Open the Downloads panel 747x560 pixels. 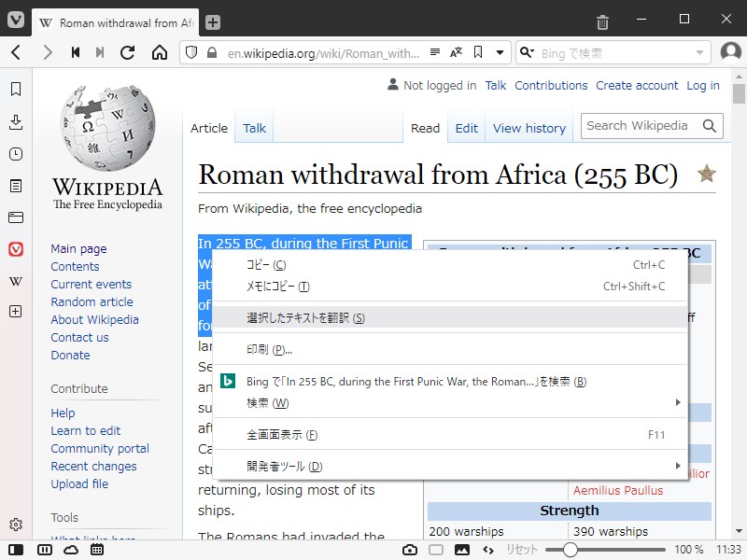tap(16, 122)
